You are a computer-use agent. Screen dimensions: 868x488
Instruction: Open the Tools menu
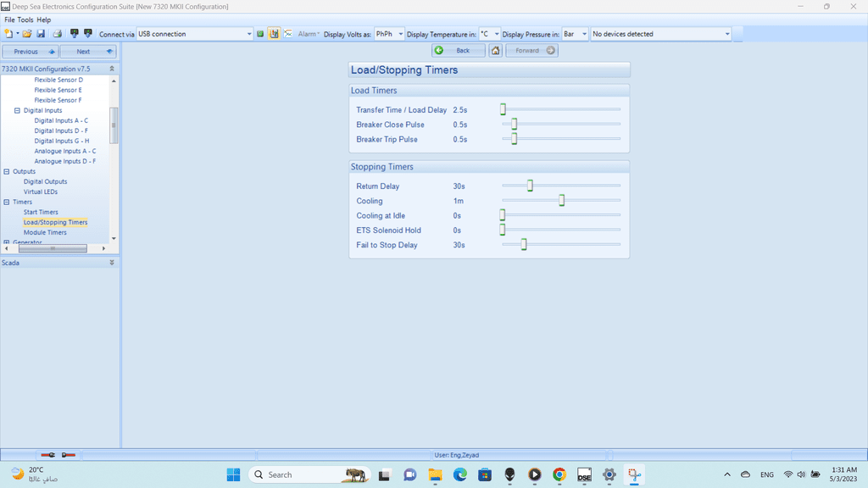pyautogui.click(x=25, y=20)
